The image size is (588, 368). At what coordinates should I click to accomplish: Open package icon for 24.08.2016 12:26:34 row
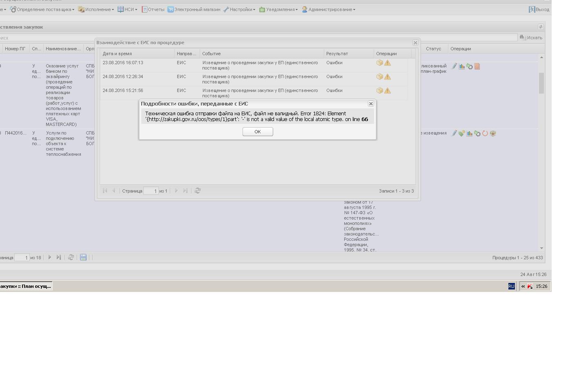click(380, 77)
